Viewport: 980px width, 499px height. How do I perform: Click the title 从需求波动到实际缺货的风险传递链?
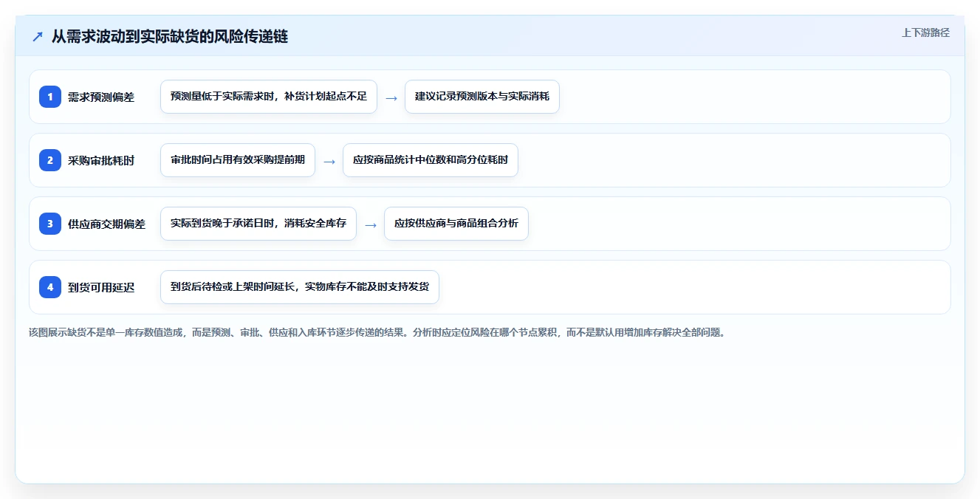click(170, 36)
